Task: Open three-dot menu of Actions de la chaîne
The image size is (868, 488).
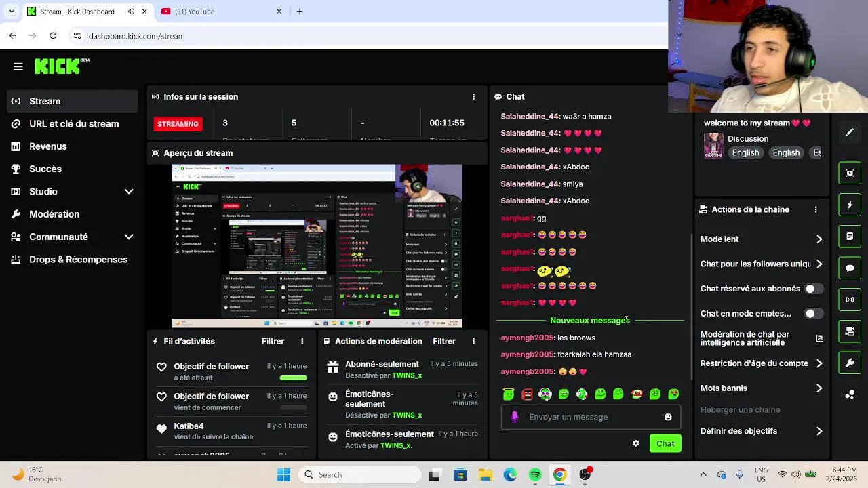Action: [x=816, y=210]
